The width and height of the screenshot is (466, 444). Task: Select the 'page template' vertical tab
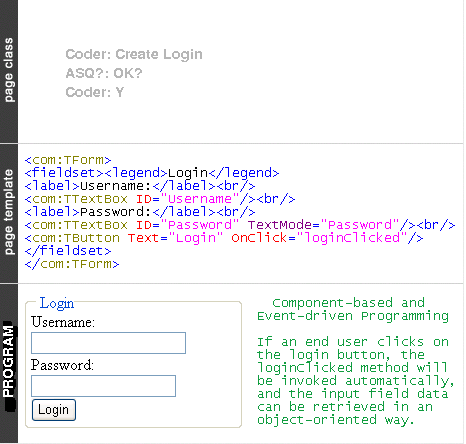pos(9,213)
